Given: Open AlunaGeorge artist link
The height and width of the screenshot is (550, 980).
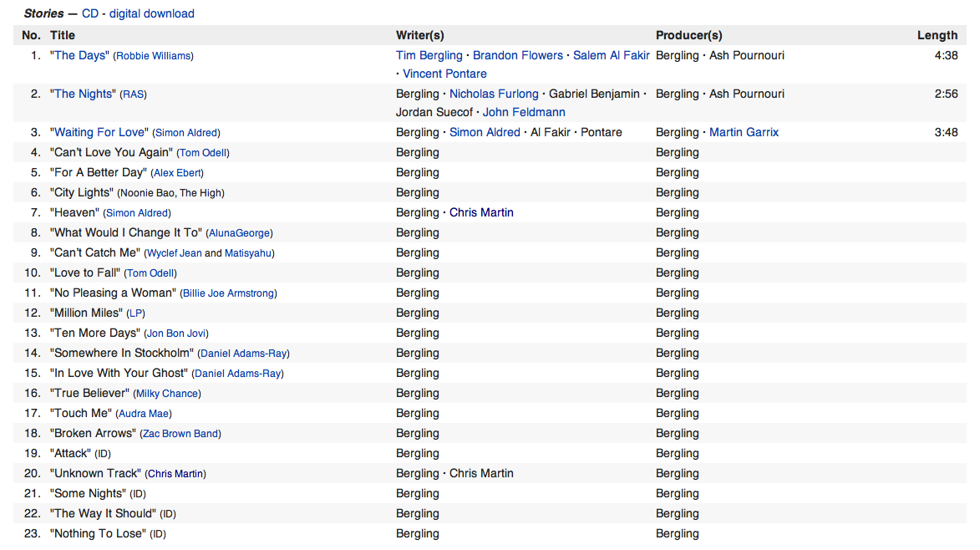Looking at the screenshot, I should pos(240,232).
